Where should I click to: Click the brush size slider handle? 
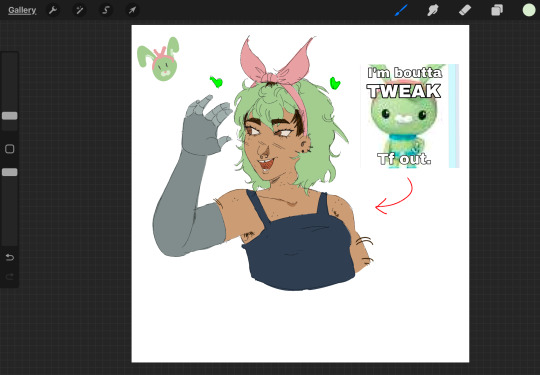coord(10,116)
